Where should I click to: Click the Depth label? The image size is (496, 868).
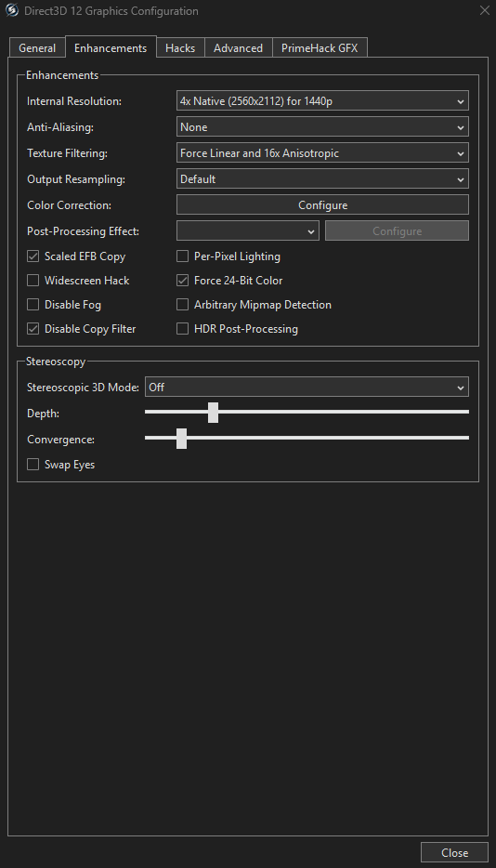[x=43, y=414]
